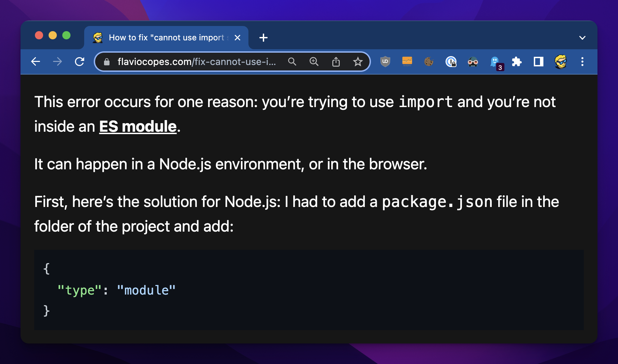Open the cookie extension icon
The width and height of the screenshot is (618, 364).
pyautogui.click(x=429, y=62)
